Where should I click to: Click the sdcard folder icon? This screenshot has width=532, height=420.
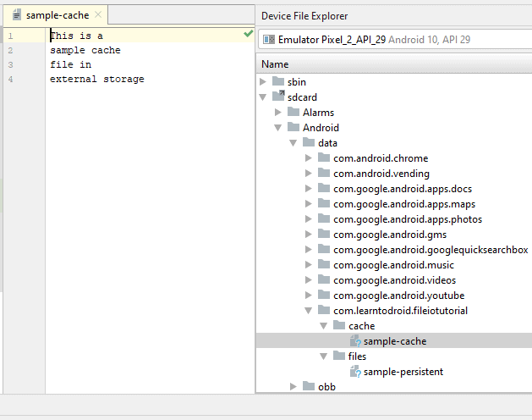(x=278, y=97)
